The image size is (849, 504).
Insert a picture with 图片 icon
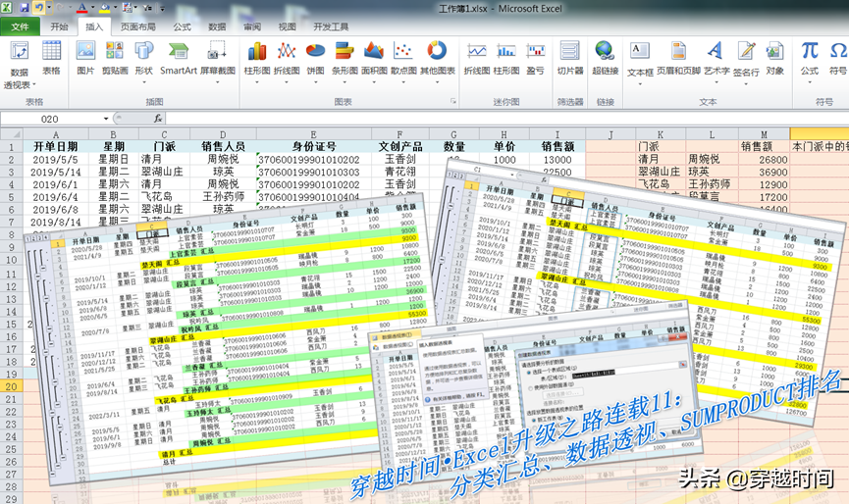pyautogui.click(x=85, y=59)
